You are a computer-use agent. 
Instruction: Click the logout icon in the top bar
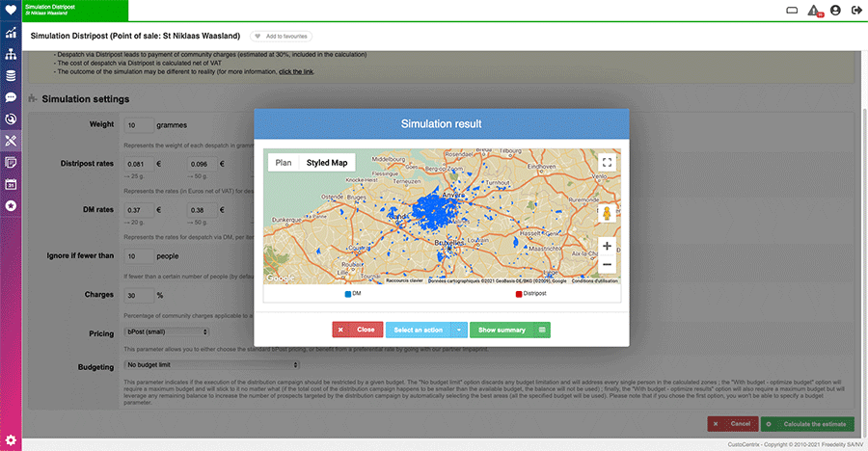pos(855,11)
